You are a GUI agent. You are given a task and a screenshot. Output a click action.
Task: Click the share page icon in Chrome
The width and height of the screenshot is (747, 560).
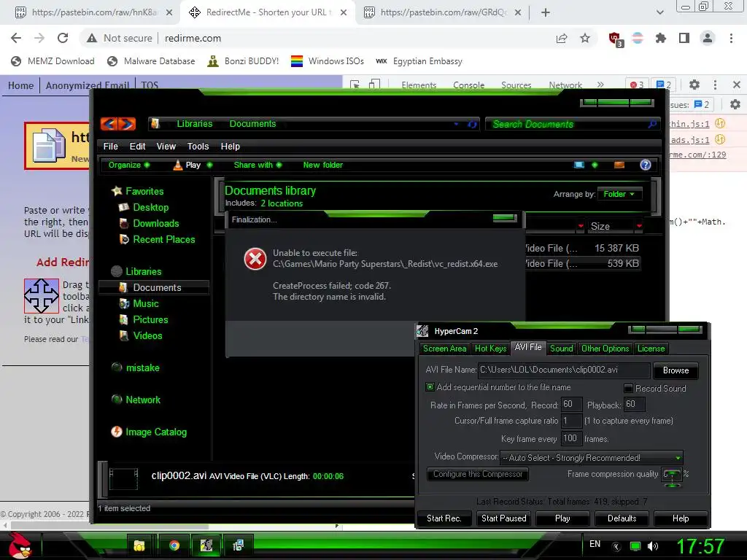(562, 38)
